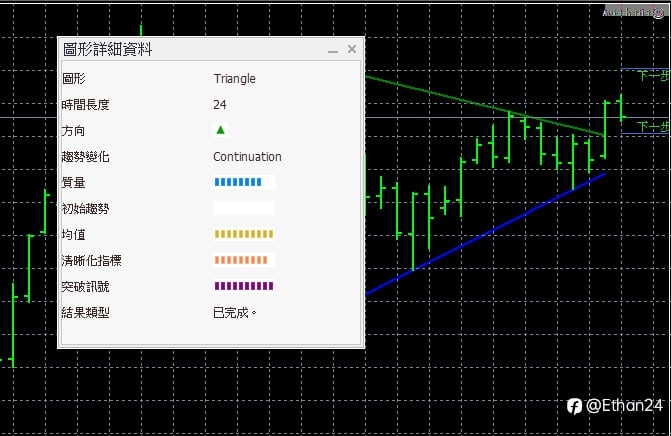The image size is (671, 436).
Task: Click the 初始趨勢 label
Action: click(x=86, y=209)
